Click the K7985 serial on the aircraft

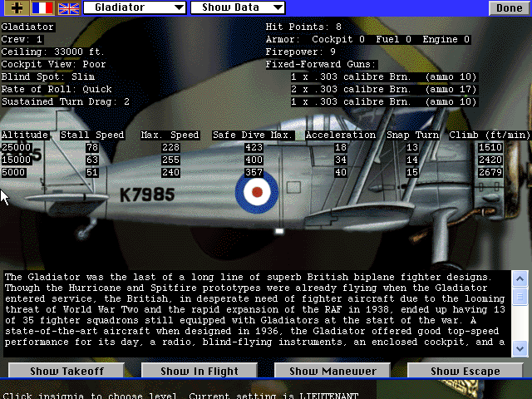[148, 195]
